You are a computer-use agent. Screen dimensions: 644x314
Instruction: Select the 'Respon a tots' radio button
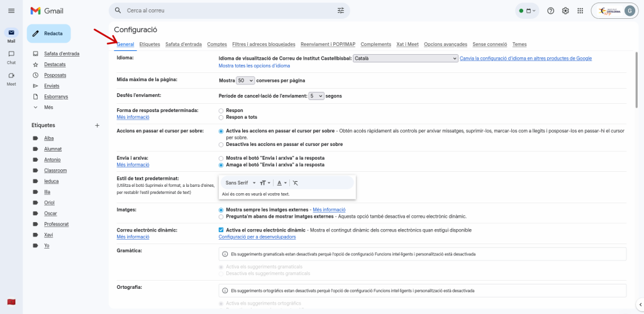click(x=221, y=117)
